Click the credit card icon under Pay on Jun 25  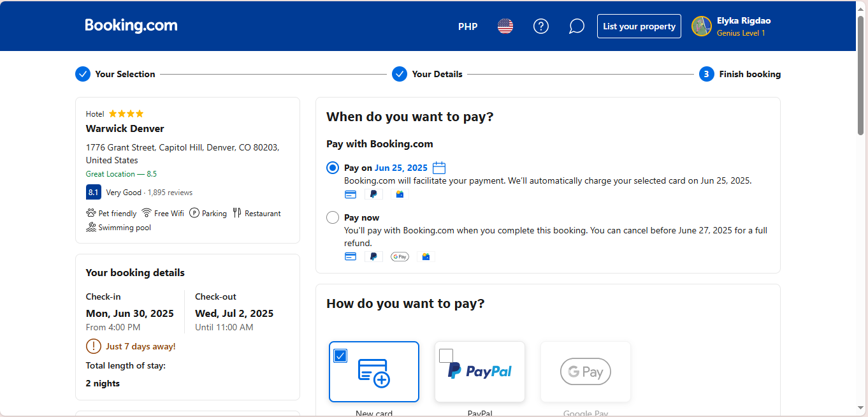tap(351, 194)
